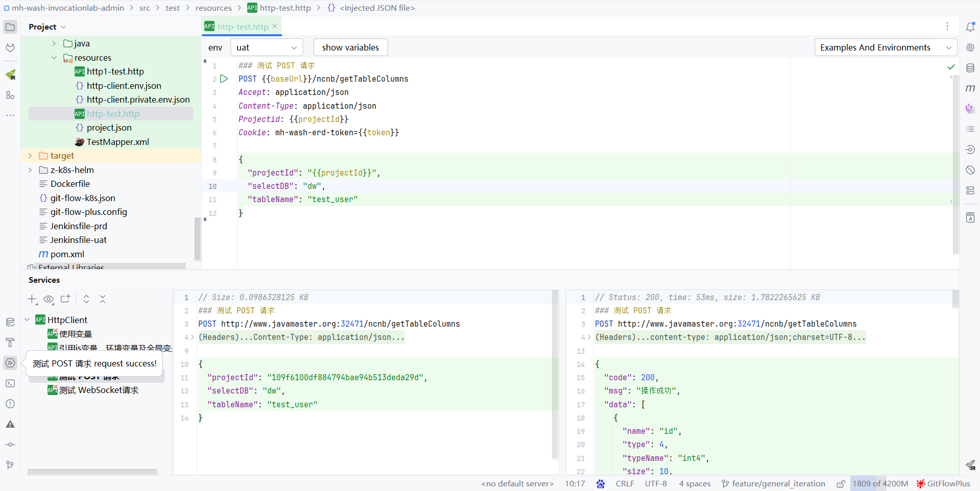The width and height of the screenshot is (980, 491).
Task: Expand folded Headers in response panel
Action: (x=589, y=337)
